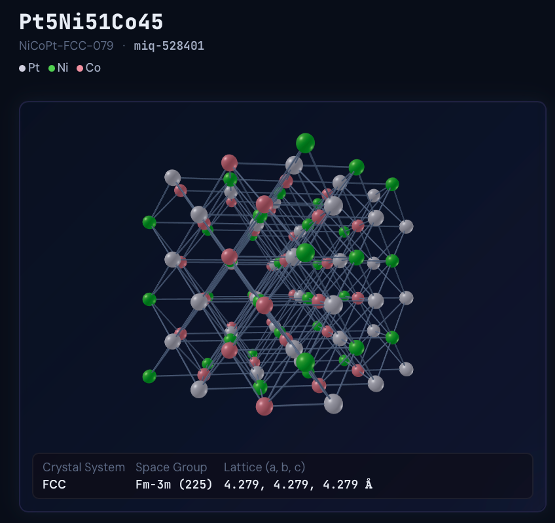Click the Fm-3m (225) space group value
556x524 pixels.
point(174,484)
